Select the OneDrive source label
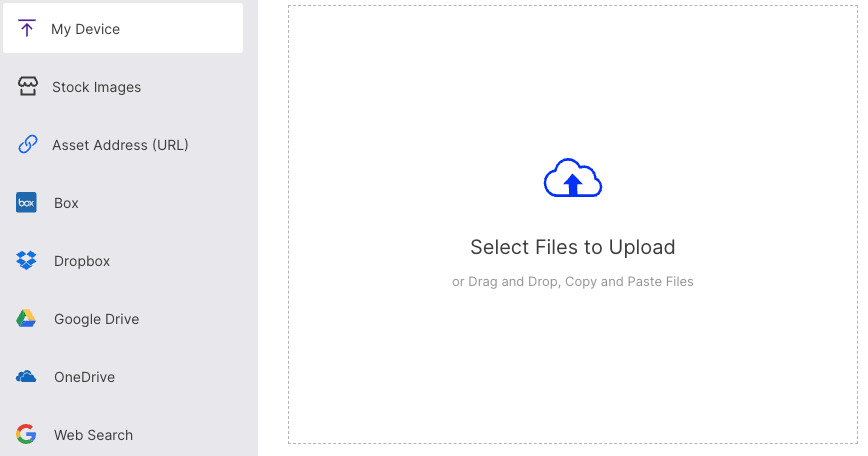Viewport: 868px width, 456px height. click(x=84, y=377)
